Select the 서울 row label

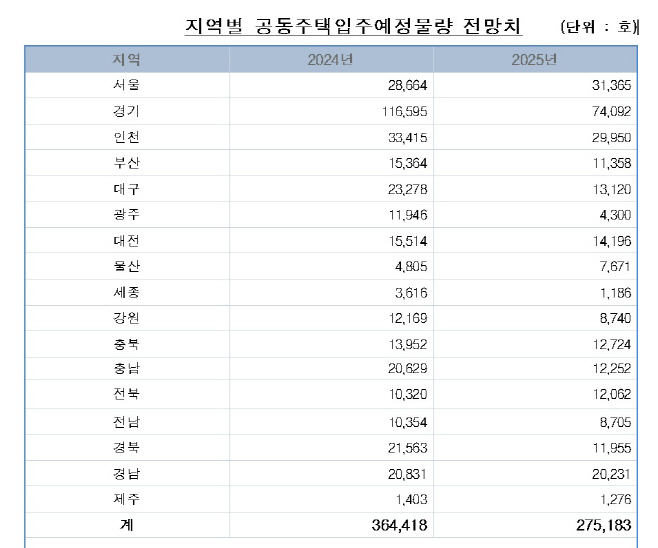pyautogui.click(x=126, y=85)
